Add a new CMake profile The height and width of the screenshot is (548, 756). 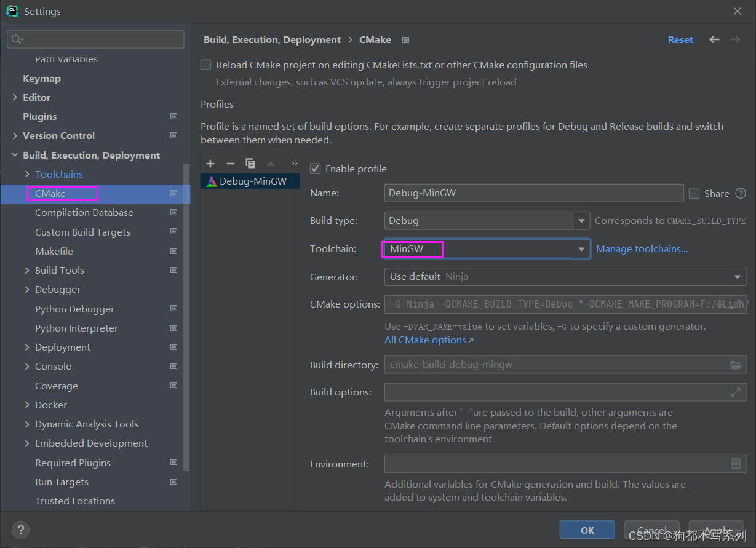210,164
